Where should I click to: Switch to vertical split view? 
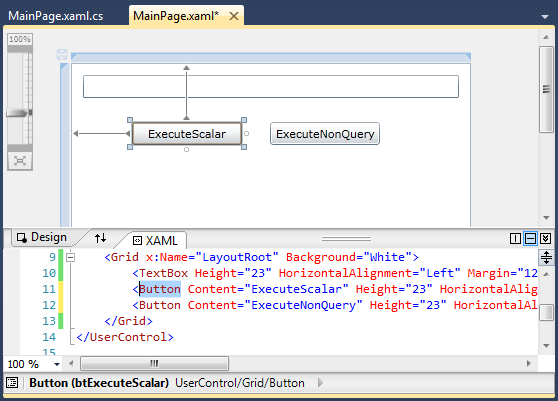click(x=515, y=238)
